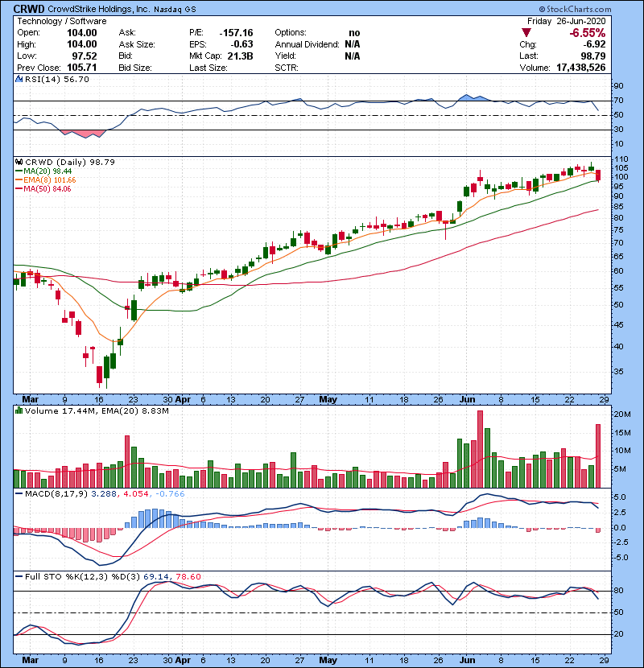Click the Options value 'no'
Viewport: 644px width, 668px height.
[x=354, y=33]
